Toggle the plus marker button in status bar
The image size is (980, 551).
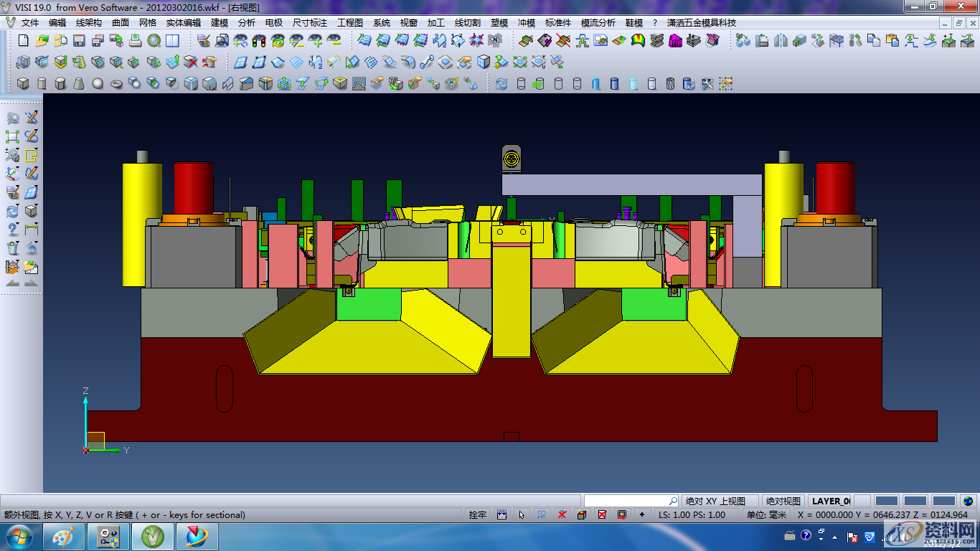pyautogui.click(x=642, y=514)
